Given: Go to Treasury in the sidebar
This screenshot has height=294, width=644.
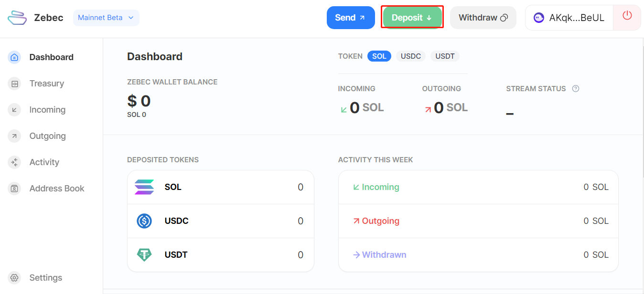Looking at the screenshot, I should 46,84.
